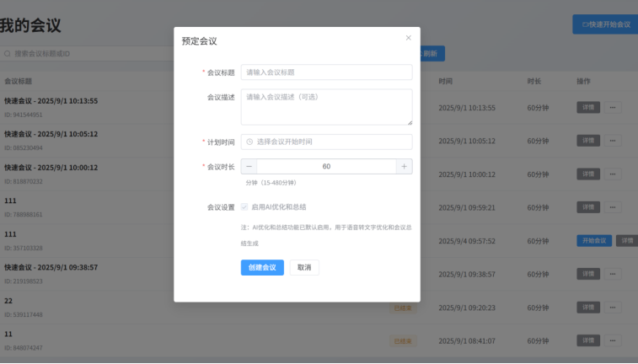Viewport: 638px width, 364px height.
Task: Open 详情 for 2025/9/4 09:57:52 meeting
Action: click(627, 241)
